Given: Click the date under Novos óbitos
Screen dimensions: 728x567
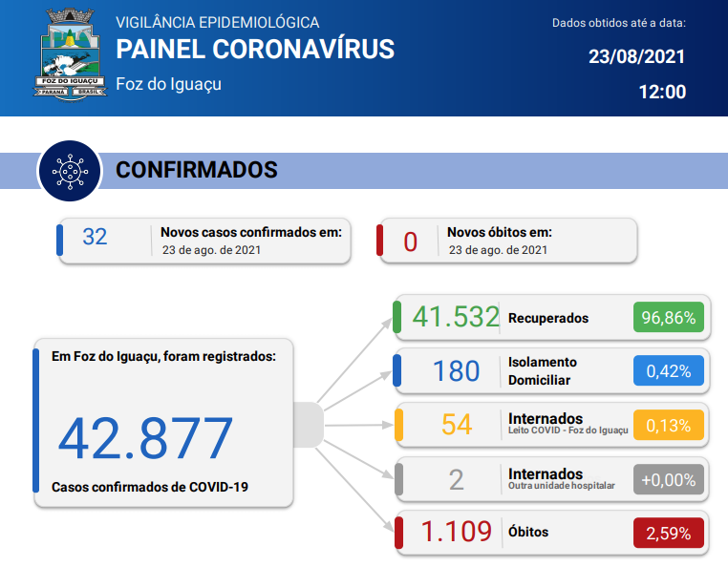Looking at the screenshot, I should (x=498, y=250).
